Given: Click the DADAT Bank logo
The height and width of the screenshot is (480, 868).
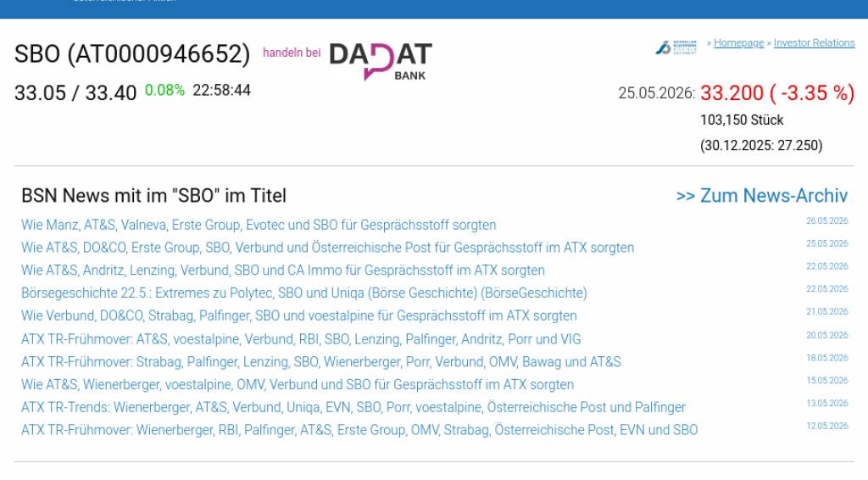Looking at the screenshot, I should click(x=381, y=61).
